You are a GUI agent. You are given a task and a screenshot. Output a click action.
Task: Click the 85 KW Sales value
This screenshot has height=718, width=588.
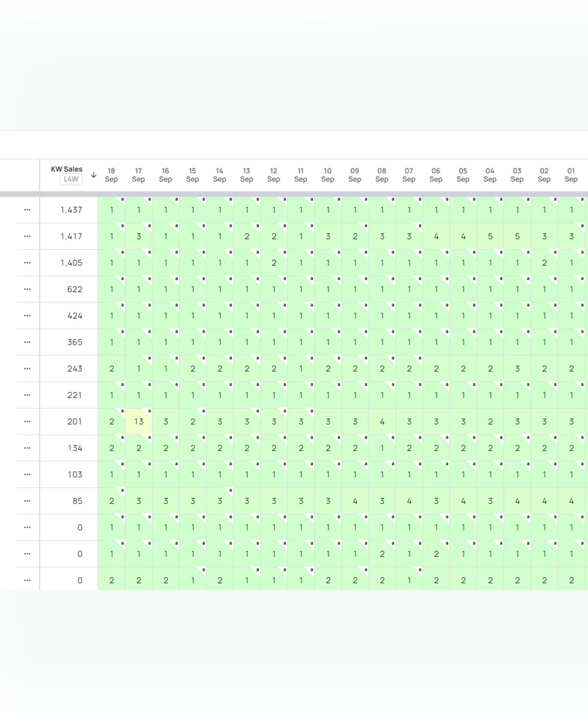pos(77,501)
